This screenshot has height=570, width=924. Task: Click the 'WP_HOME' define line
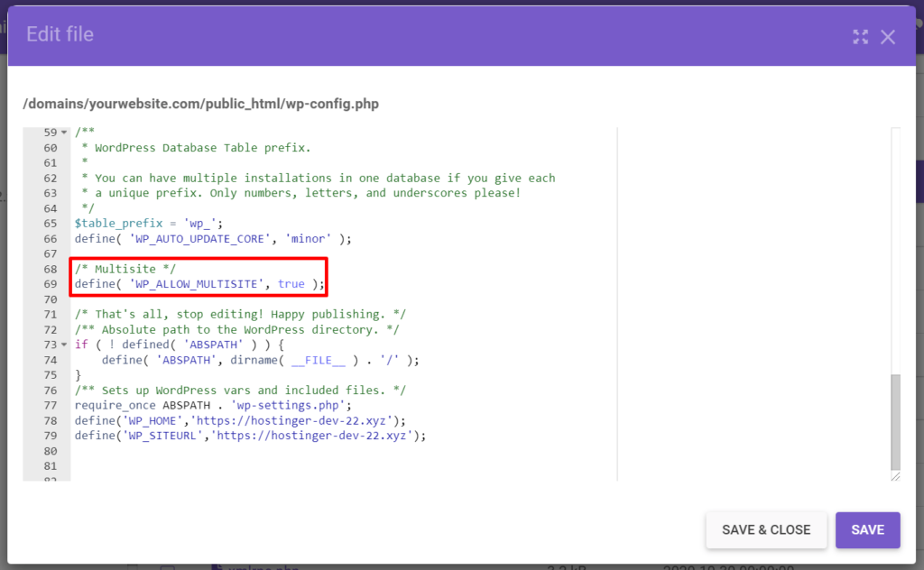(x=240, y=421)
